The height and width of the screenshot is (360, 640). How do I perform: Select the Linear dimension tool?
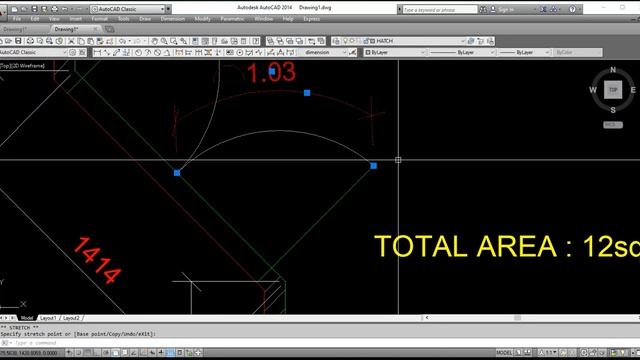[x=97, y=52]
